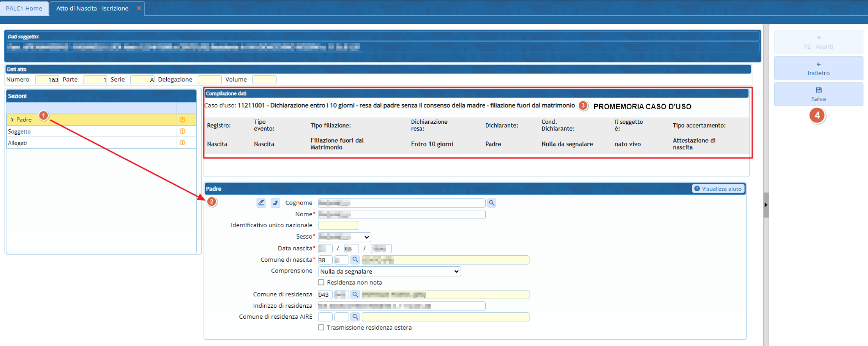This screenshot has width=868, height=346.
Task: Click the arrow icon next to Cognome
Action: [275, 203]
